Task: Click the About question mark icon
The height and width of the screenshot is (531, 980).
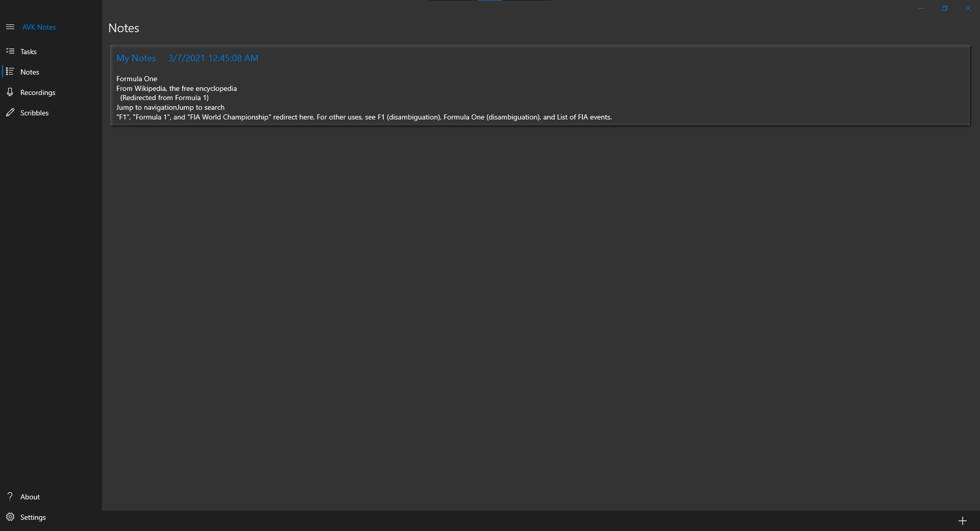Action: coord(10,496)
